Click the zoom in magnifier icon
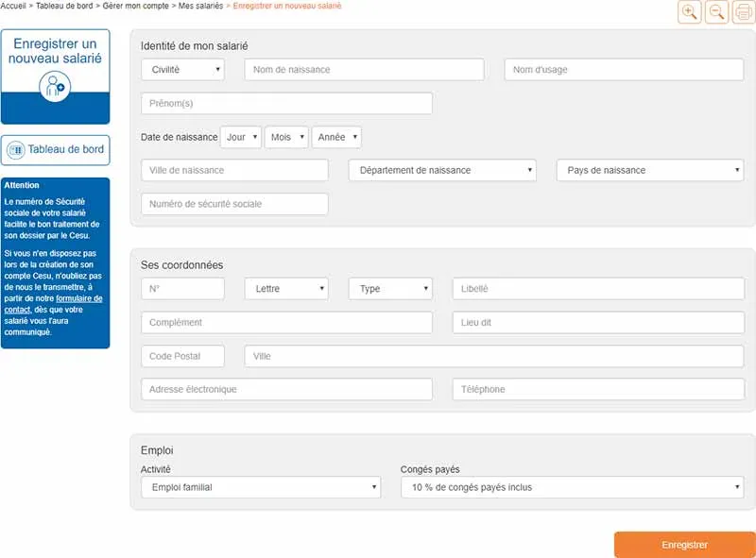The height and width of the screenshot is (558, 756). point(689,12)
